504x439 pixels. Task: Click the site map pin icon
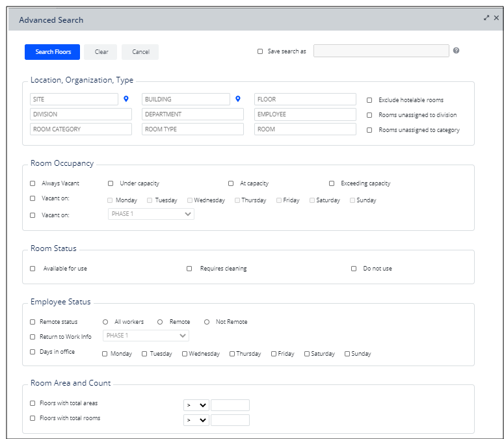[x=126, y=99]
